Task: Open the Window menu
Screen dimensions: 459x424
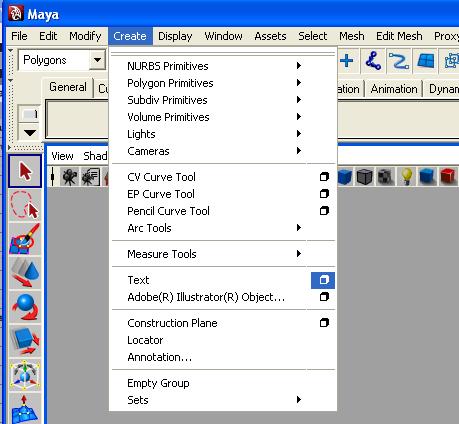Action: coord(223,36)
